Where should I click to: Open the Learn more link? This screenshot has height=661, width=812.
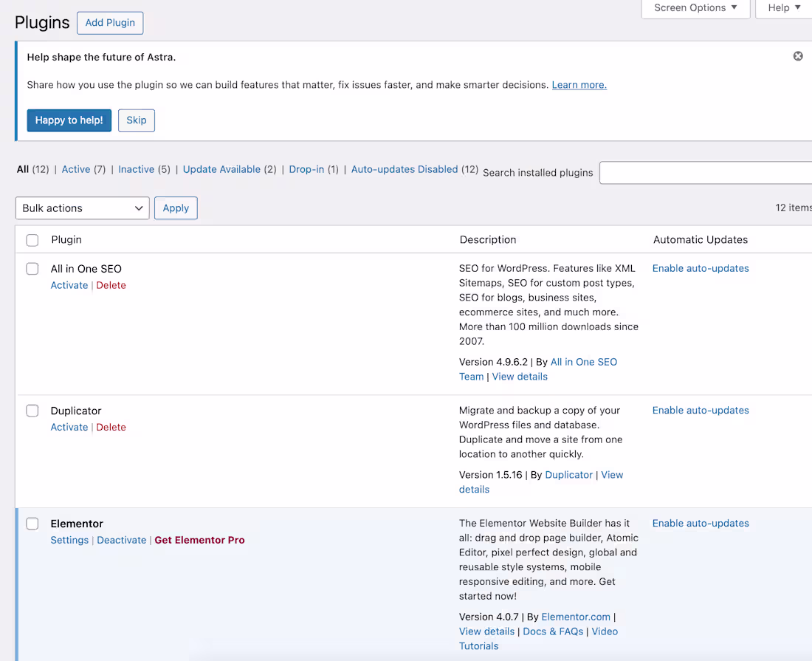click(579, 85)
